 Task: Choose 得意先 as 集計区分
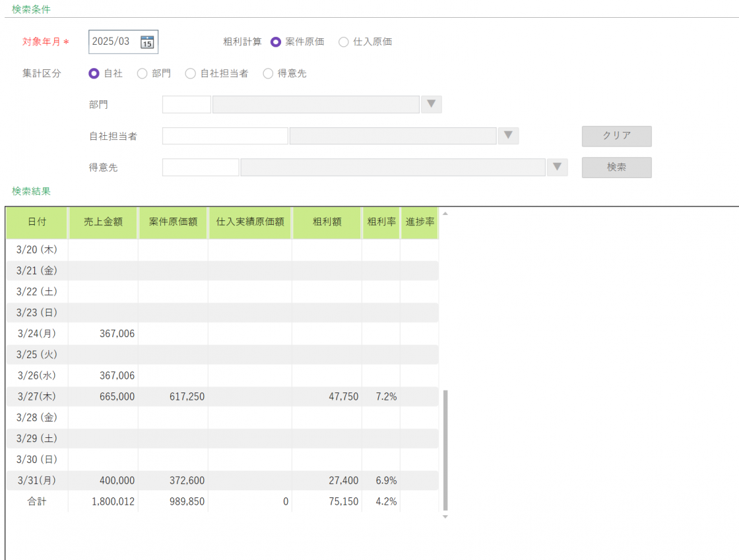(x=268, y=74)
